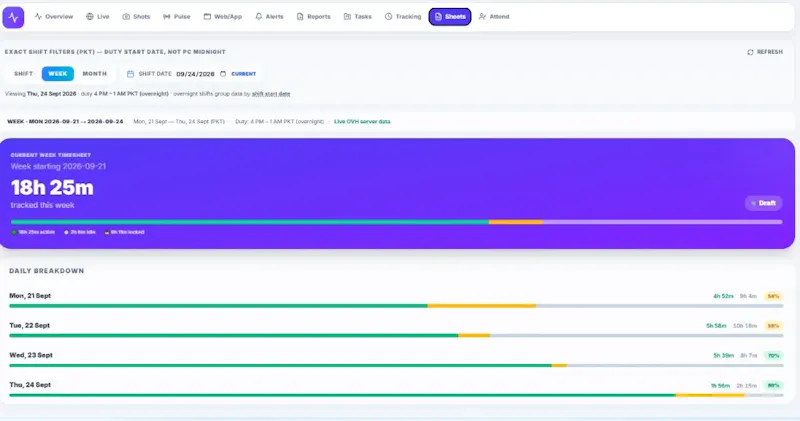Image resolution: width=800 pixels, height=421 pixels.
Task: Click the '10h 18m' total time value
Action: 745,326
